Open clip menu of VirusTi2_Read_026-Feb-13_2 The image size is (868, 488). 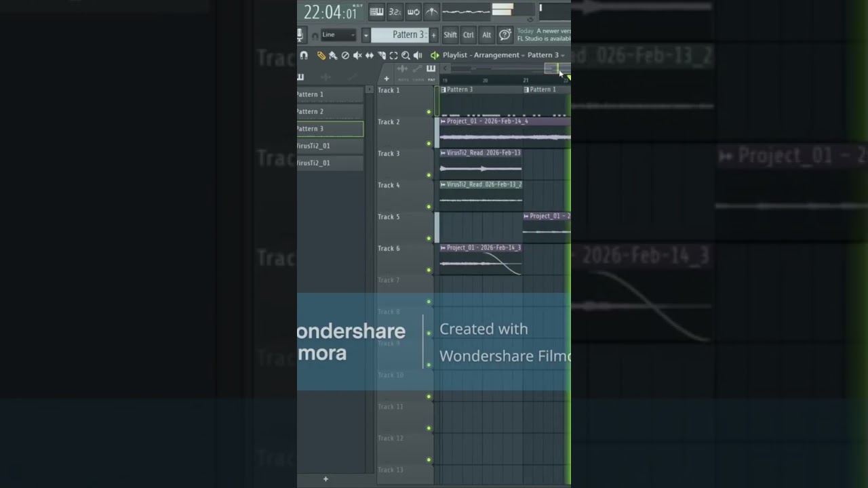pos(443,184)
